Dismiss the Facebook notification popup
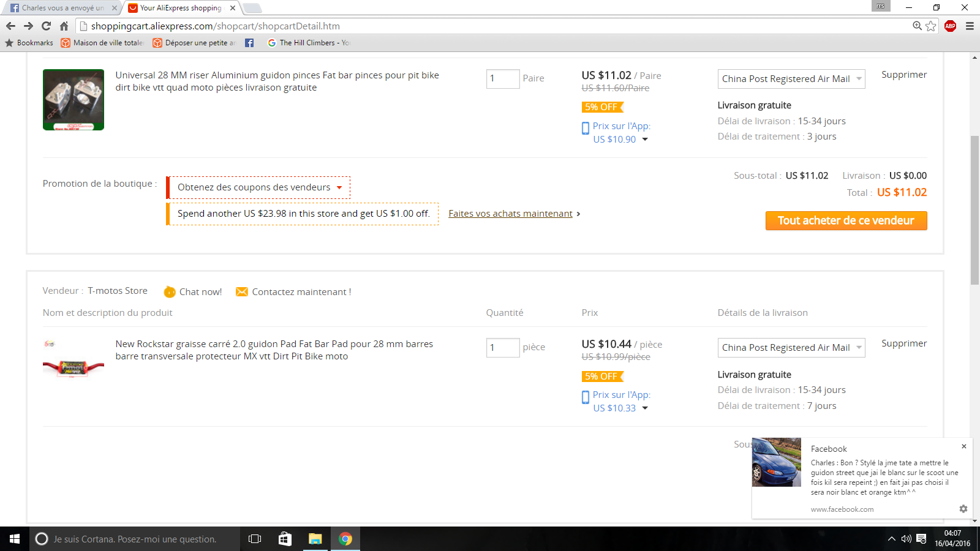The height and width of the screenshot is (551, 980). [964, 446]
